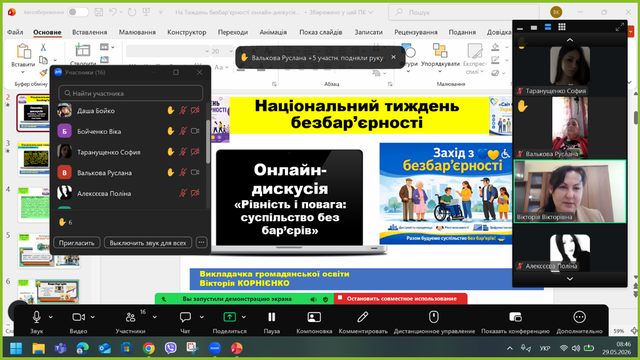
Task: Click the Copy icon in clipboard group
Action: (43, 60)
